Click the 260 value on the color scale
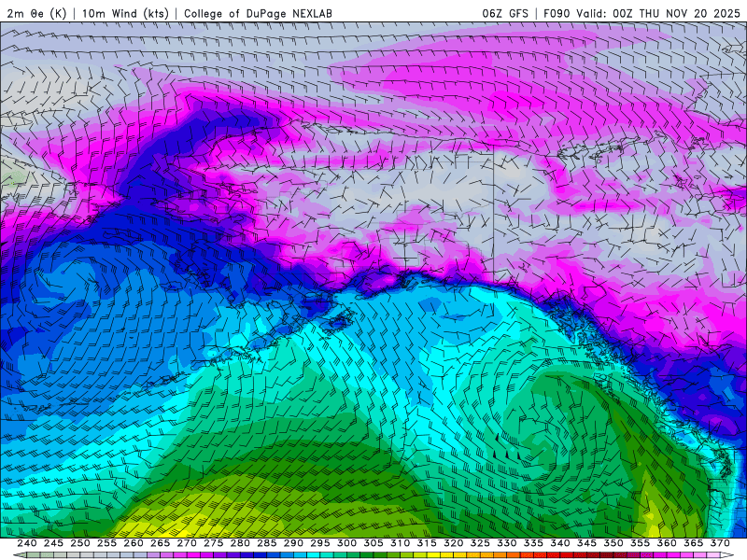Viewport: 747px width, 560px height. click(134, 543)
